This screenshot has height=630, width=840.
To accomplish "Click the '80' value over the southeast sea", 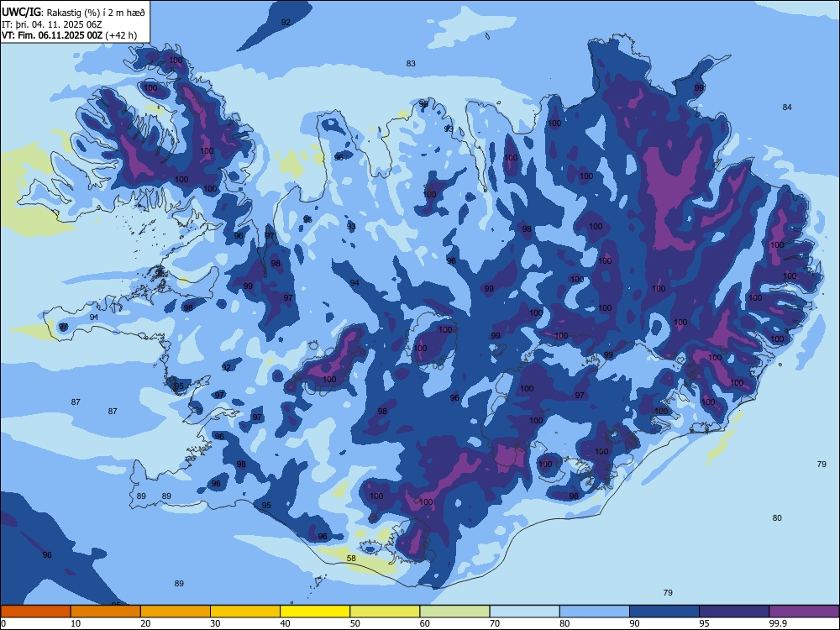I will pos(777,518).
